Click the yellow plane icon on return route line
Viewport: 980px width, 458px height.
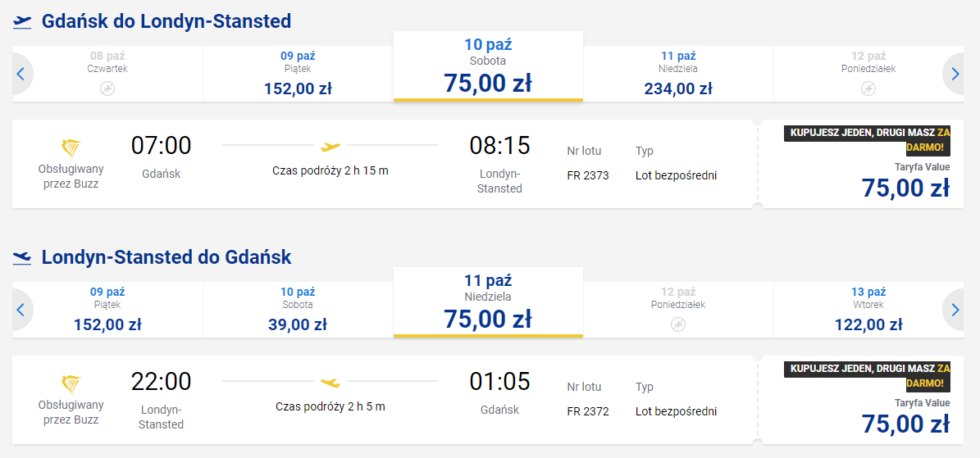[330, 383]
